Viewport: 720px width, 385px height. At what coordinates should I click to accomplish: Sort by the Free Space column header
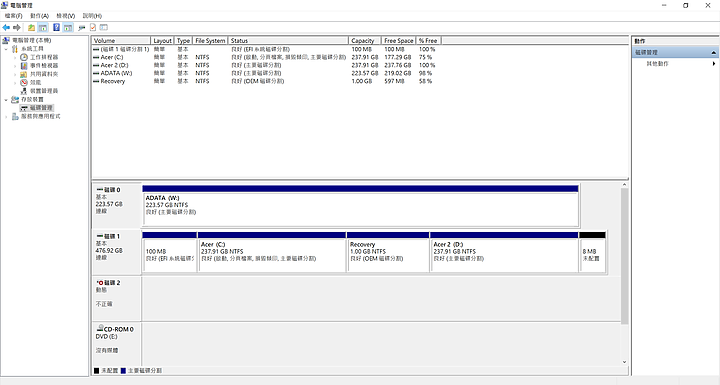pos(399,40)
